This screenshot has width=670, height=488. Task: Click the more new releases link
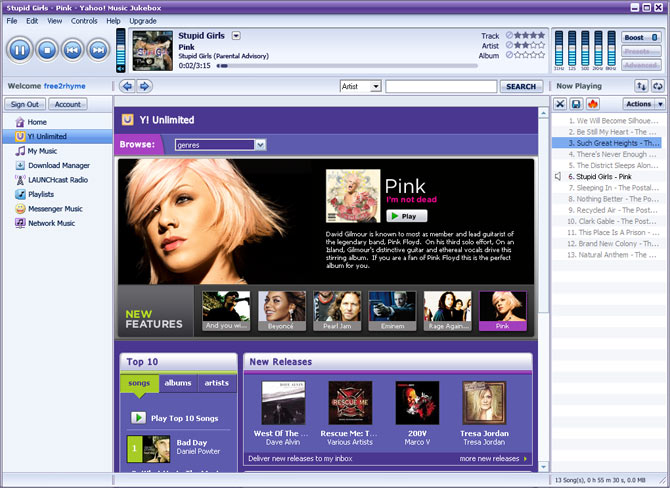click(492, 459)
